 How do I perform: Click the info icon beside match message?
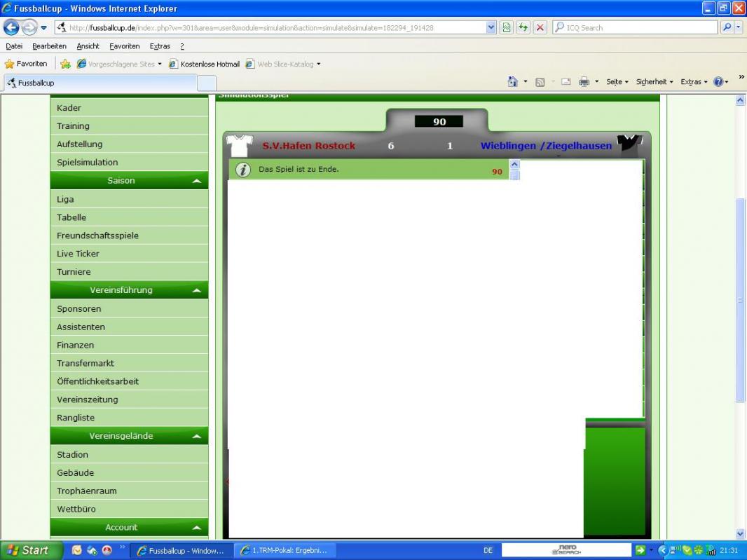coord(243,170)
